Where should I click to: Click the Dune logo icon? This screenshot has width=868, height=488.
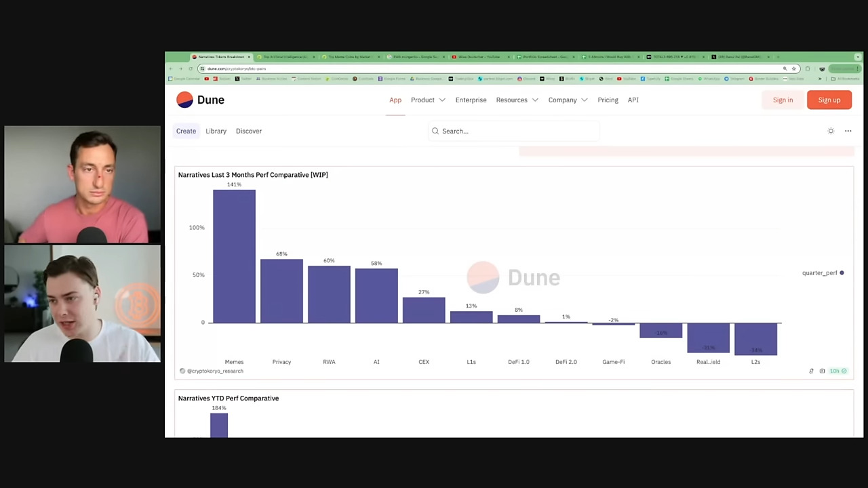(x=184, y=100)
